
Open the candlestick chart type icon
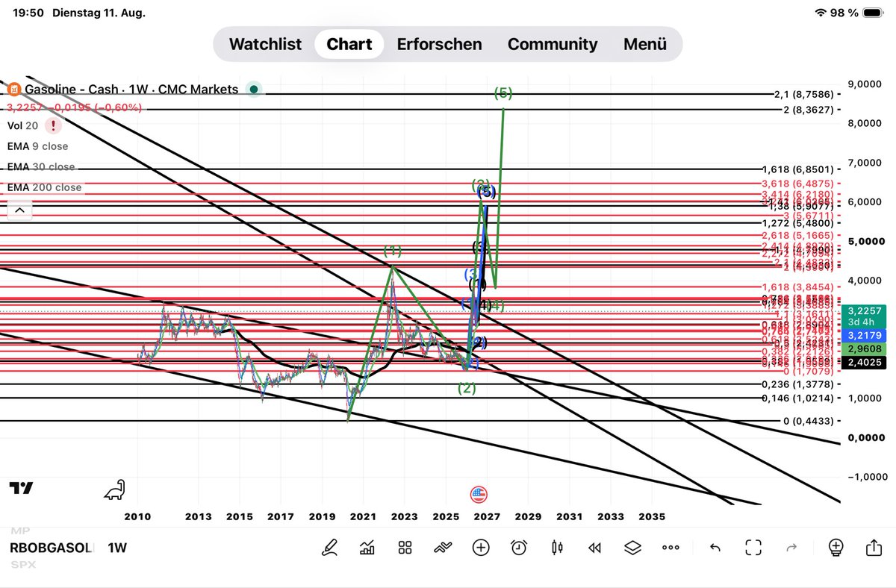click(557, 548)
